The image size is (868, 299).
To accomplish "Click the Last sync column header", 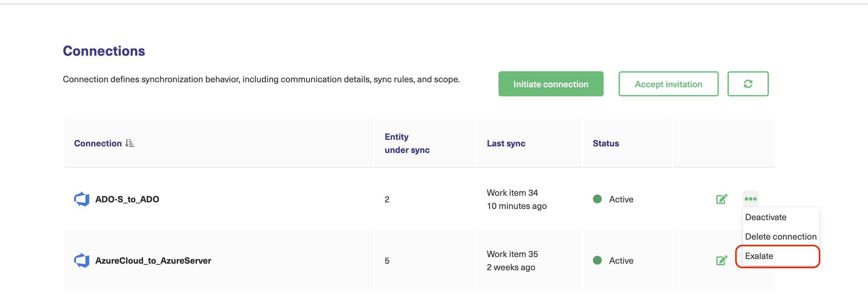I will point(506,144).
